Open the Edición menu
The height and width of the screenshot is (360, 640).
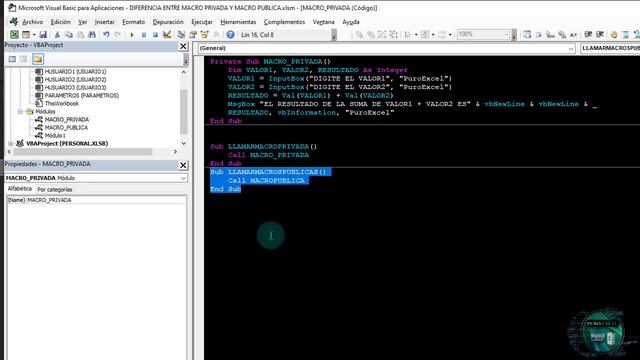point(60,22)
